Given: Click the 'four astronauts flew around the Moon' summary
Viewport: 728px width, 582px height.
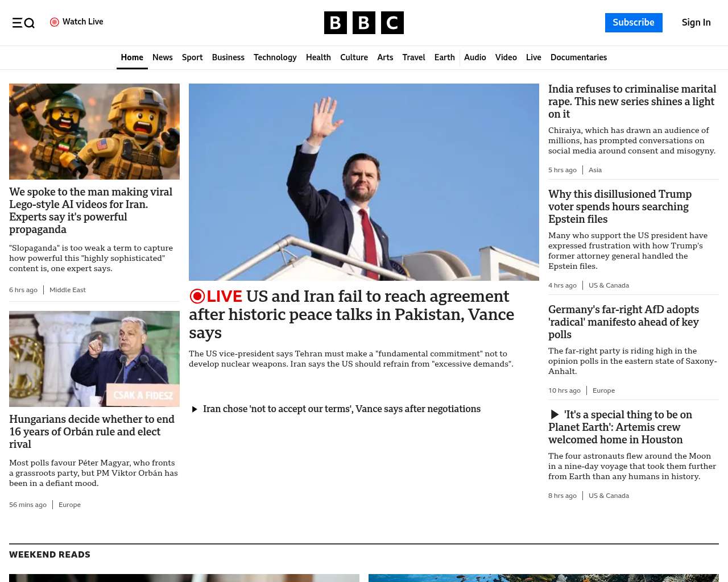Looking at the screenshot, I should point(632,467).
